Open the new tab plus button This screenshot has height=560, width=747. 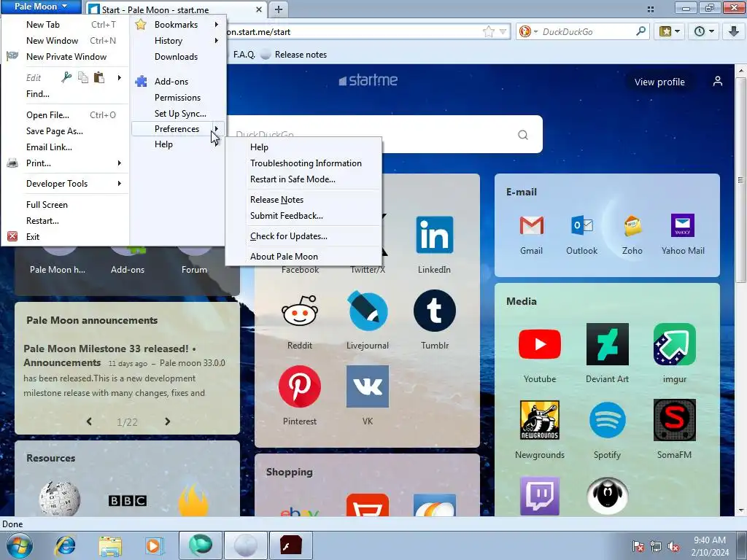click(x=279, y=9)
